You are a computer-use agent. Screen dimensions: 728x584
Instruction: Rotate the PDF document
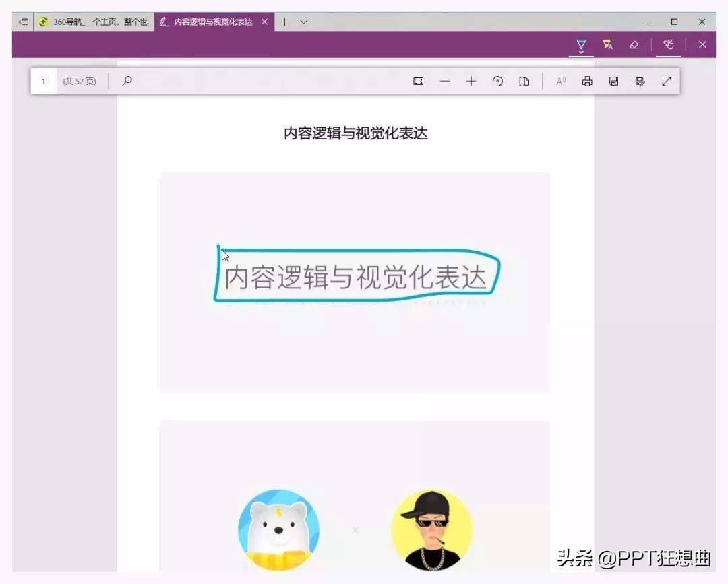pyautogui.click(x=497, y=82)
